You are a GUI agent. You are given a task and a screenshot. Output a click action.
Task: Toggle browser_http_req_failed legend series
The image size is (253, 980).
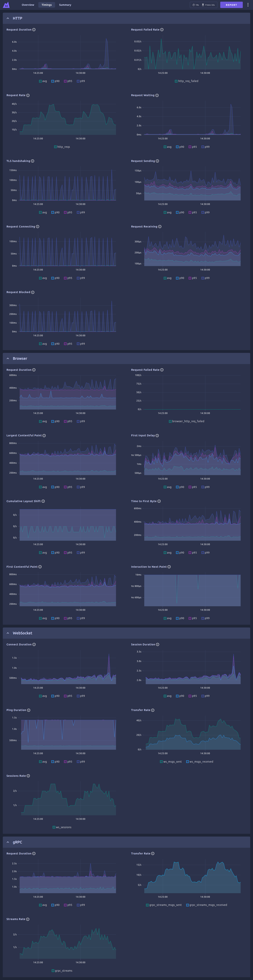click(x=187, y=421)
